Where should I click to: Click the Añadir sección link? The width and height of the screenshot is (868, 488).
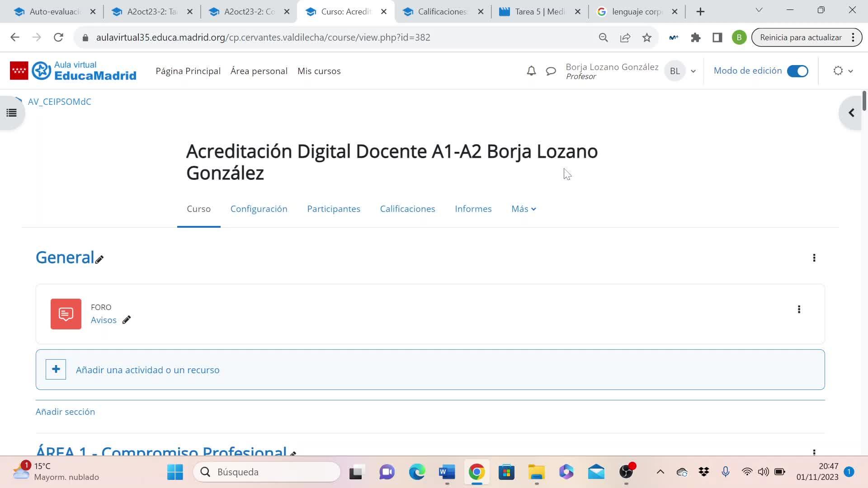65,412
